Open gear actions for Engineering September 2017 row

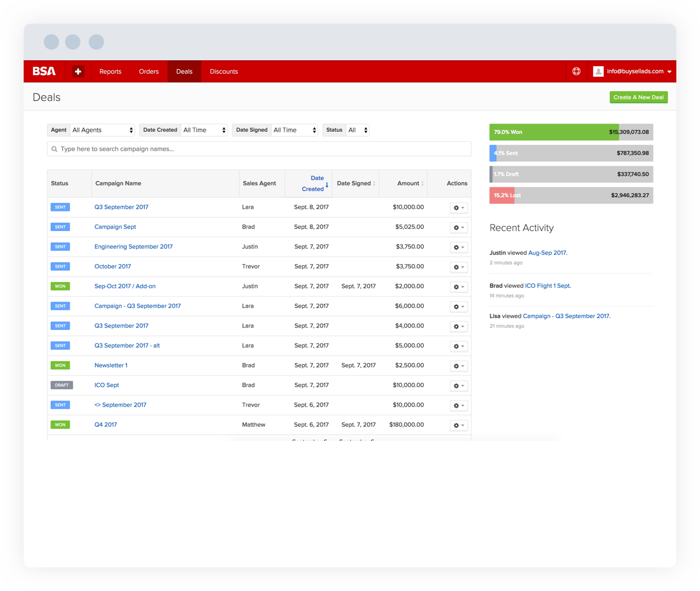(x=459, y=247)
